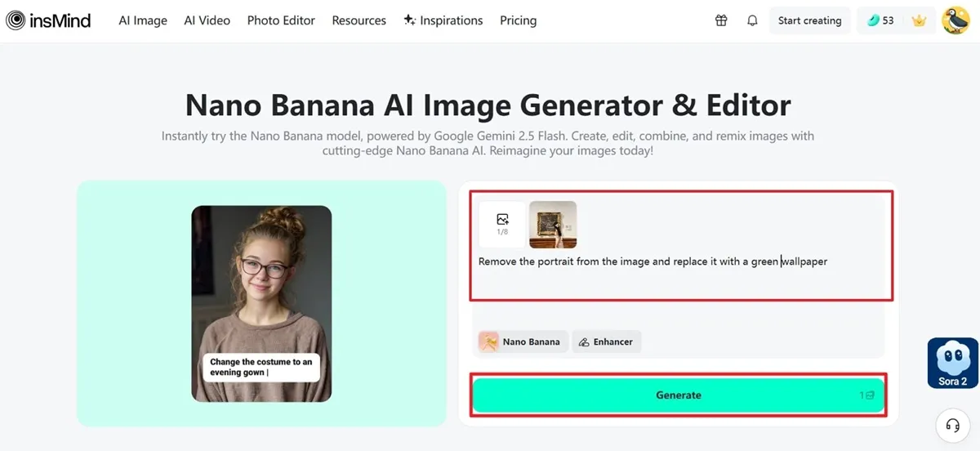The width and height of the screenshot is (980, 451).
Task: Open the AI Image menu
Action: (143, 20)
